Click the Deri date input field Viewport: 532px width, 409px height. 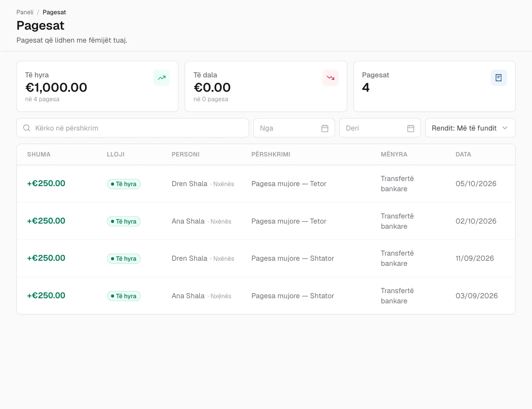(x=380, y=128)
